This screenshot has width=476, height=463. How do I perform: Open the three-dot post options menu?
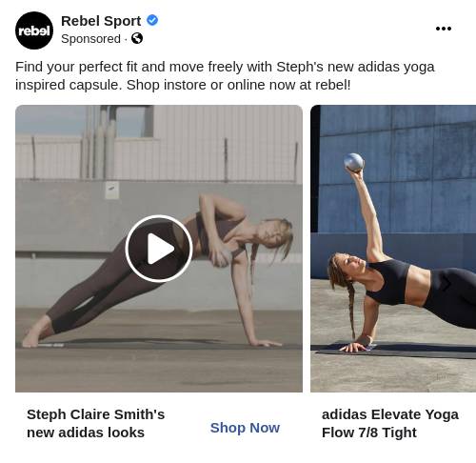coord(444,29)
